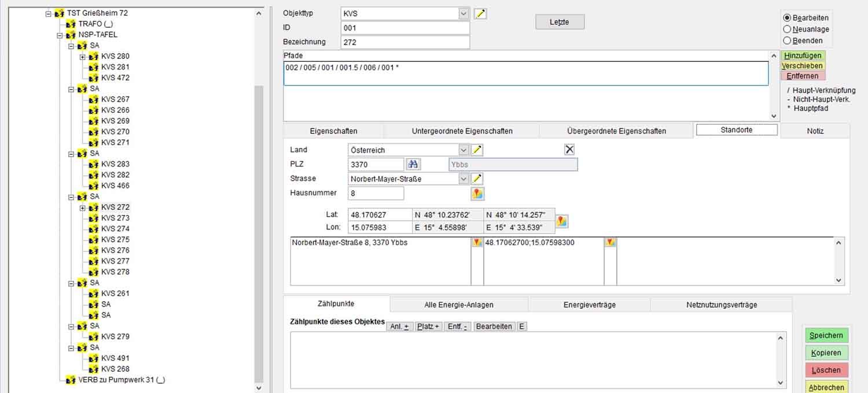Viewport: 868px width, 393px height.
Task: Click the red Entfernen button
Action: click(803, 76)
